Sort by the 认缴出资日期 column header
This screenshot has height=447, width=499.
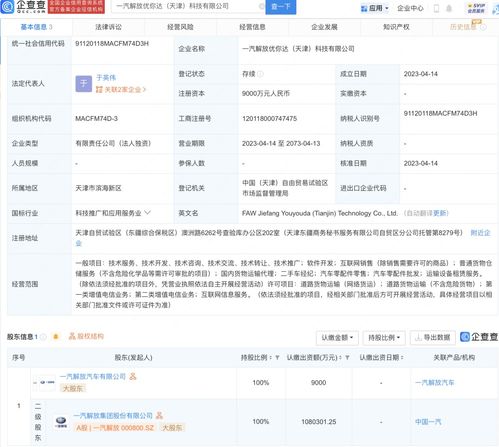[381, 358]
